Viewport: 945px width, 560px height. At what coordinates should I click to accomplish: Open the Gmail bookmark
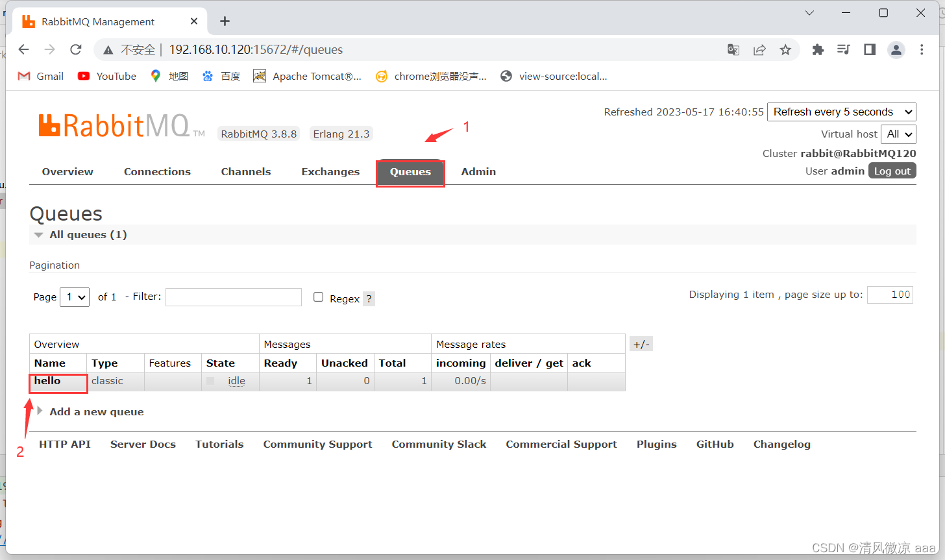tap(41, 76)
